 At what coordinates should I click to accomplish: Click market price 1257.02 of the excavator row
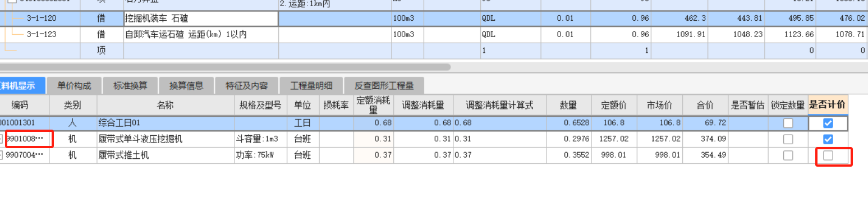click(x=660, y=139)
